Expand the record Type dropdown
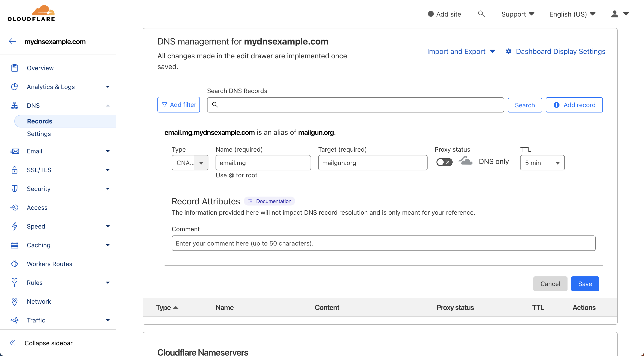The image size is (644, 356). [201, 163]
